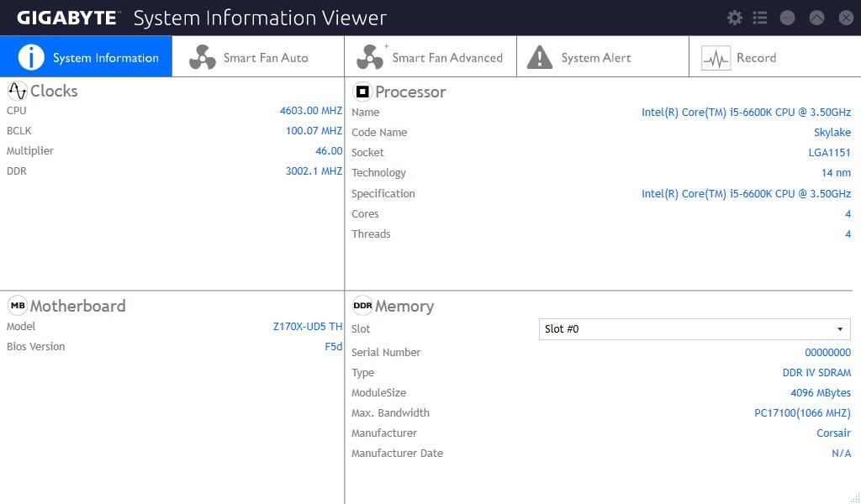Viewport: 861px width, 504px height.
Task: Click ModuleSize value 4096 MBytes
Action: pos(821,393)
